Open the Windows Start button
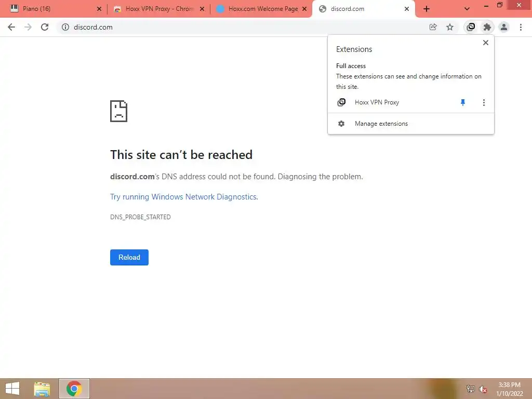Viewport: 532px width, 399px height. click(x=12, y=389)
